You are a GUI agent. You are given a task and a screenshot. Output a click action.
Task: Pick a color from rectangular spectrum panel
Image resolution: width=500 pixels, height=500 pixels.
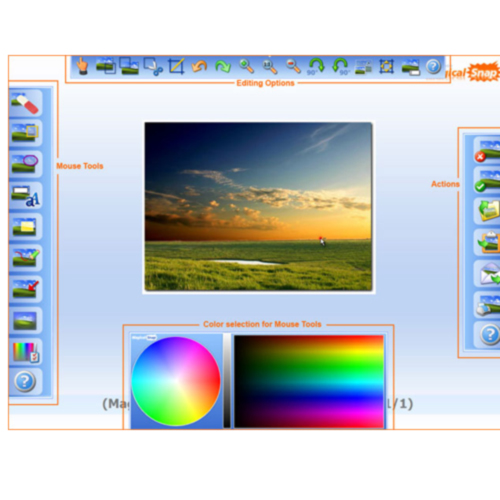309,382
